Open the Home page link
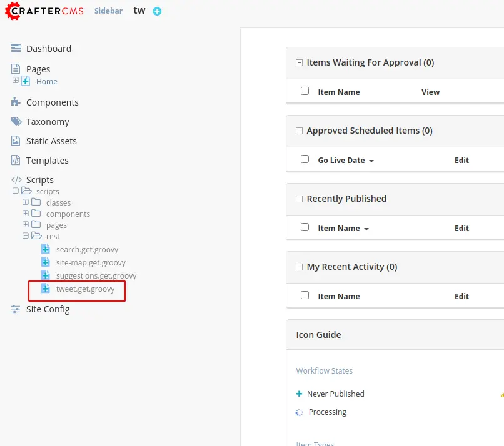 click(46, 82)
